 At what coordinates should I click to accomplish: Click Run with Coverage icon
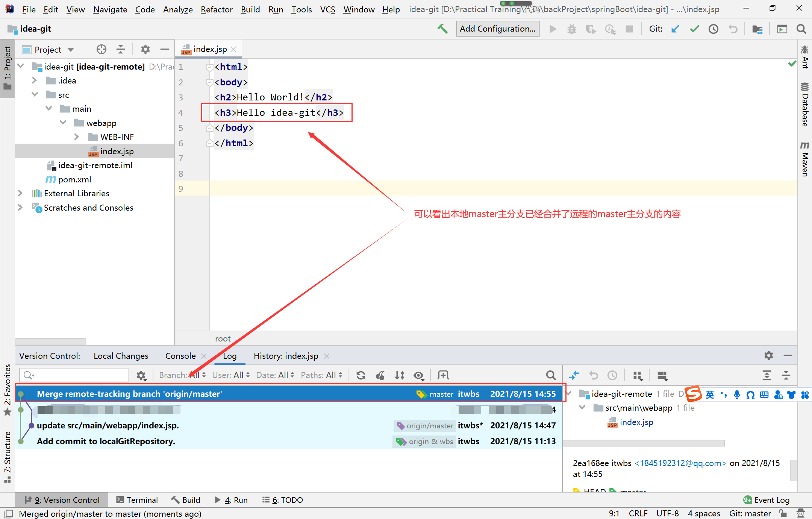coord(591,29)
